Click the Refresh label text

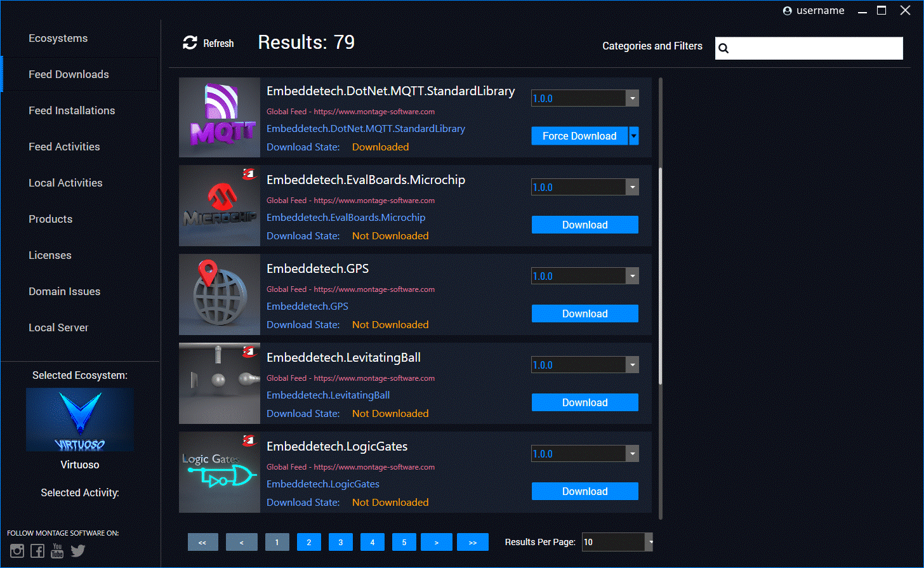tap(218, 43)
